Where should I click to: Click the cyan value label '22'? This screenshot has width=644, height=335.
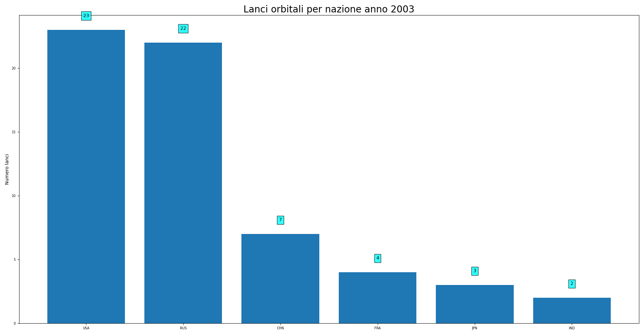pyautogui.click(x=183, y=29)
